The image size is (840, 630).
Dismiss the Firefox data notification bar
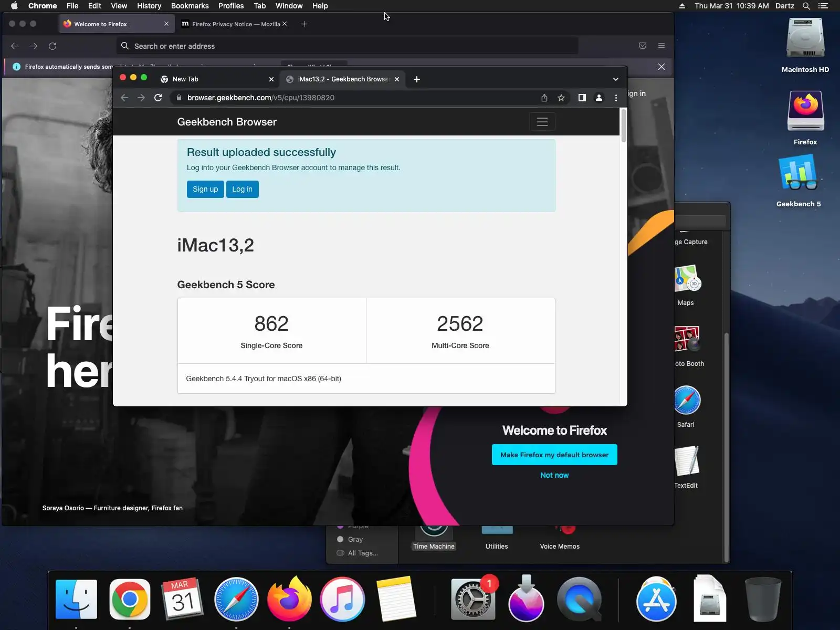(661, 67)
